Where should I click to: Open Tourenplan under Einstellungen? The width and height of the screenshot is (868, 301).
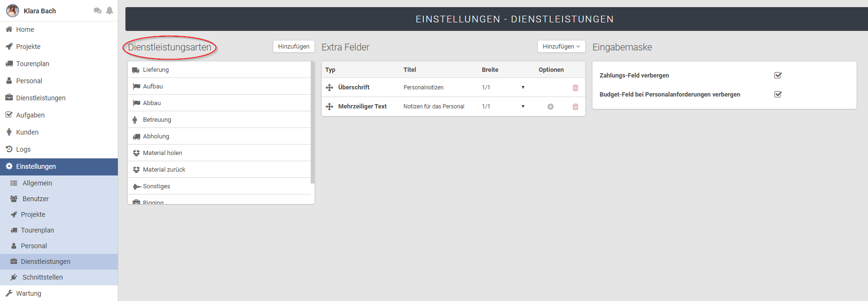pyautogui.click(x=59, y=230)
